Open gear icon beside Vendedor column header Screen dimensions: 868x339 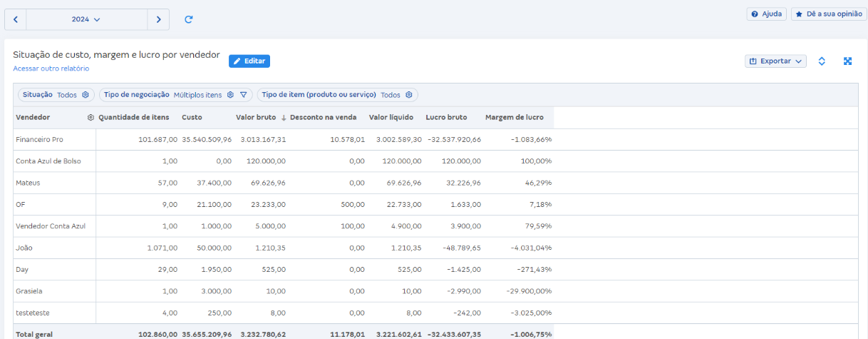[x=91, y=118]
